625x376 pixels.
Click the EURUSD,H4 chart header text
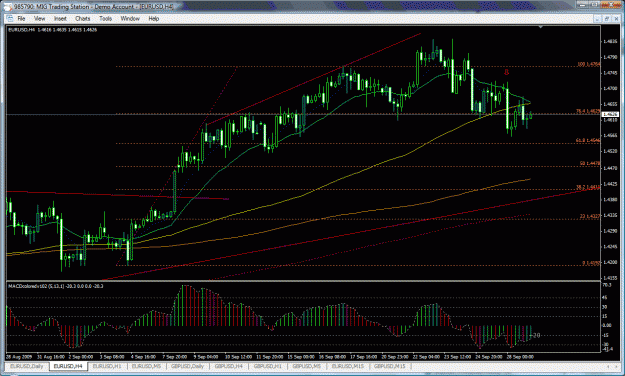[x=53, y=30]
